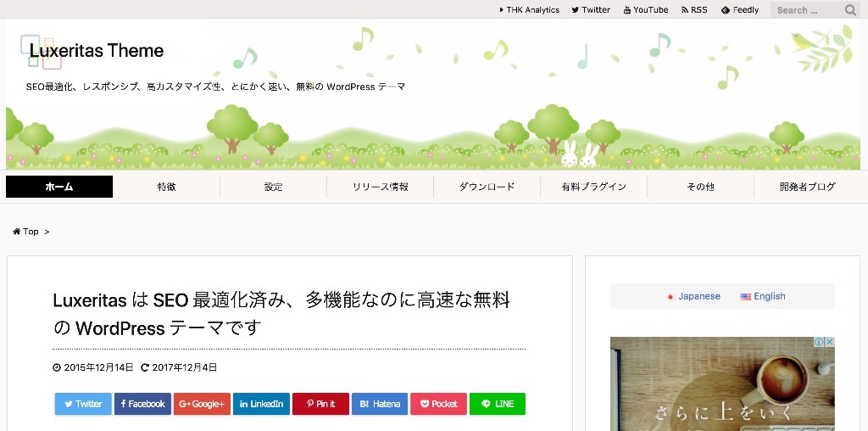Click the US flag icon
Viewport: 868px width, 431px height.
(x=746, y=297)
